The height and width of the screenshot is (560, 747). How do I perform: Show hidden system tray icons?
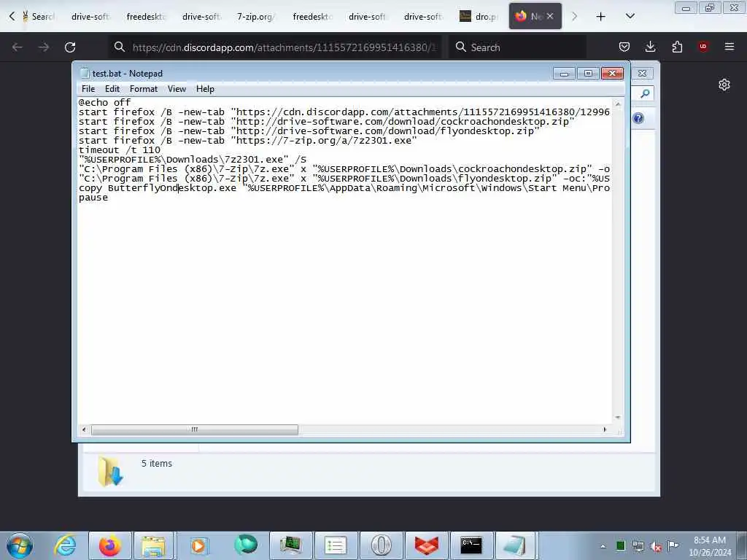(x=603, y=546)
